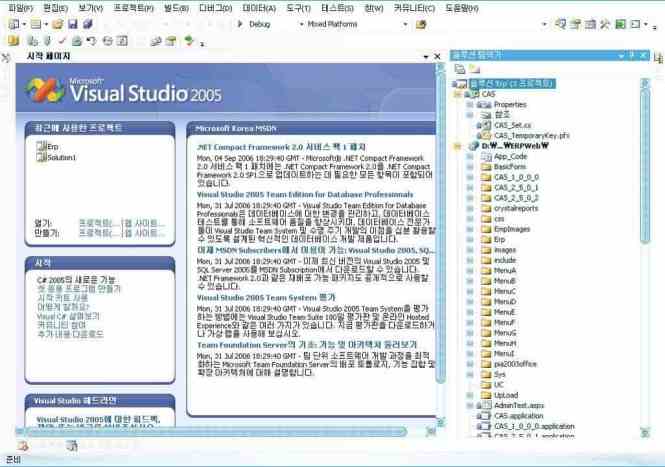Select the EmpImages folder
Screen dimensions: 665x467
pos(511,229)
